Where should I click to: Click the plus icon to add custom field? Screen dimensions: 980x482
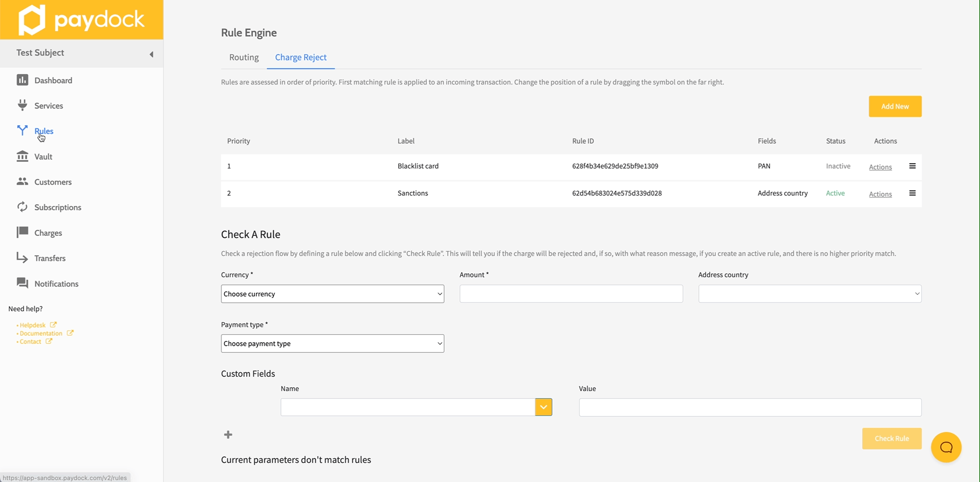(x=228, y=434)
